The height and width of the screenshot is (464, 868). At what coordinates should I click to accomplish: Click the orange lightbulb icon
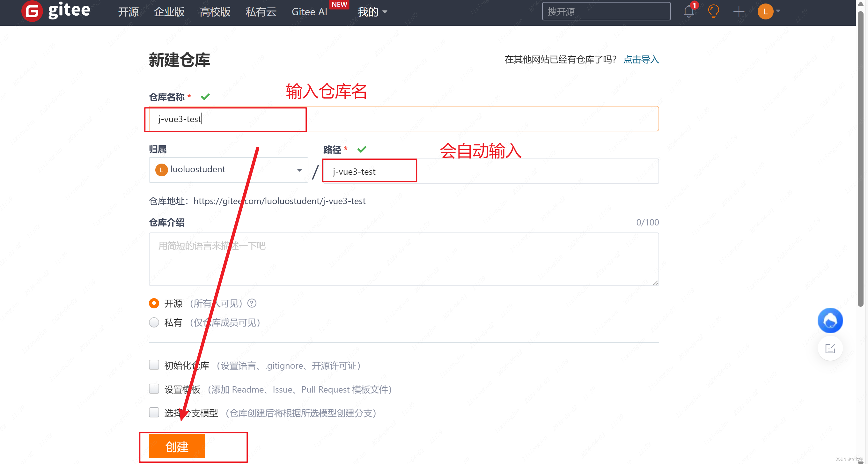pos(713,11)
